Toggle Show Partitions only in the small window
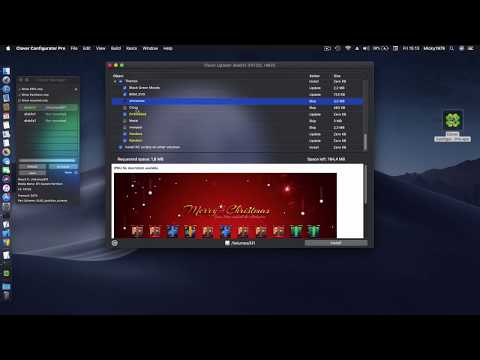 pos(33,95)
